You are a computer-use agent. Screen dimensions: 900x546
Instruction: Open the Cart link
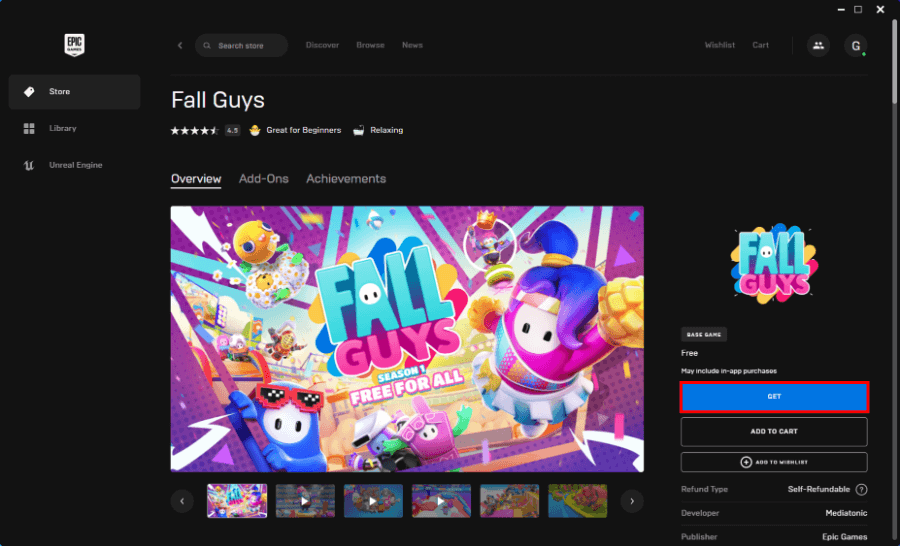point(761,45)
